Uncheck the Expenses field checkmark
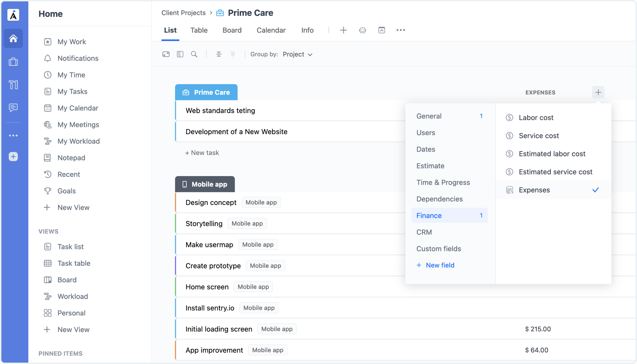Viewport: 637px width, 364px height. click(596, 190)
